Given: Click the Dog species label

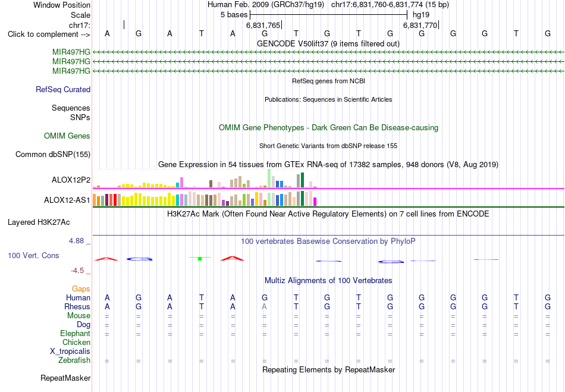Looking at the screenshot, I should point(83,324).
